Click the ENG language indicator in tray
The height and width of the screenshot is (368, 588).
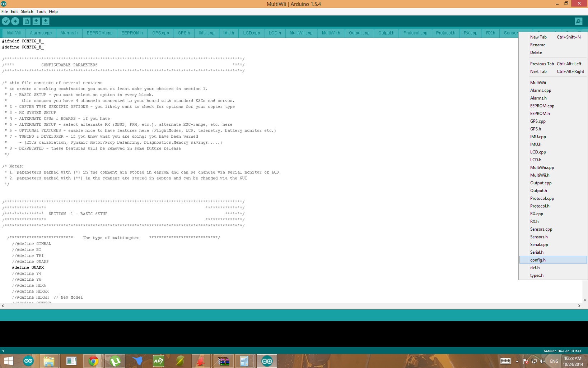coord(554,361)
